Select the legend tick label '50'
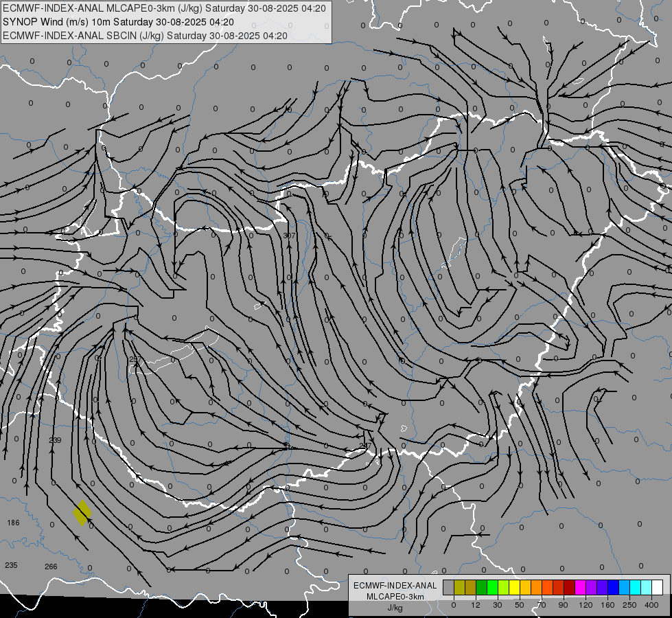Screen dimensions: 672x618 (520, 605)
